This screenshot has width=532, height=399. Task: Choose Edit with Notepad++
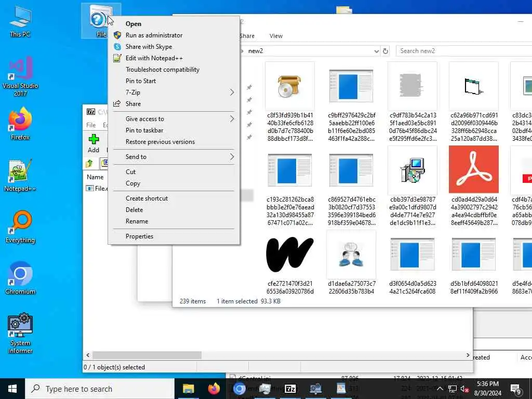[x=174, y=58]
